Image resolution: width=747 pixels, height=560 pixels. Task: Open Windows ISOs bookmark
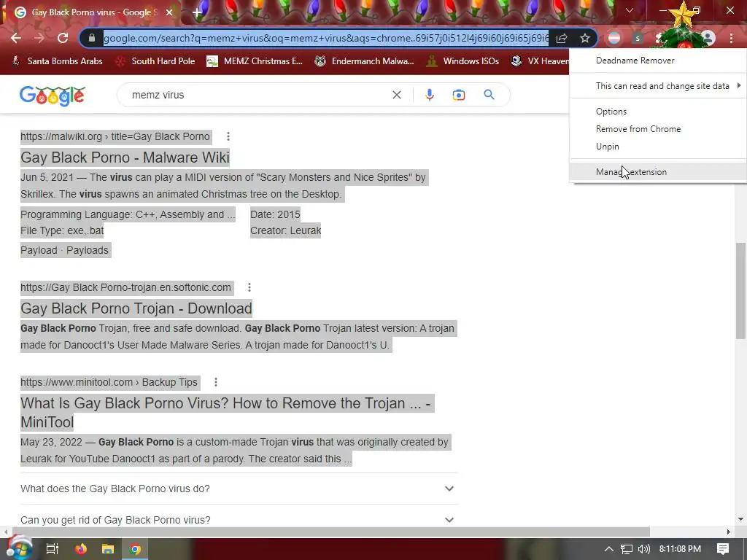(x=462, y=61)
